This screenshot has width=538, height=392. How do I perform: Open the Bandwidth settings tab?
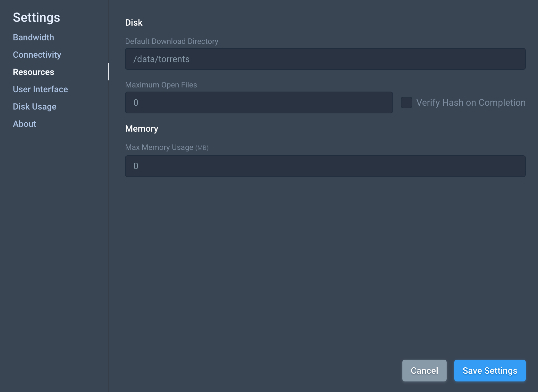(33, 37)
